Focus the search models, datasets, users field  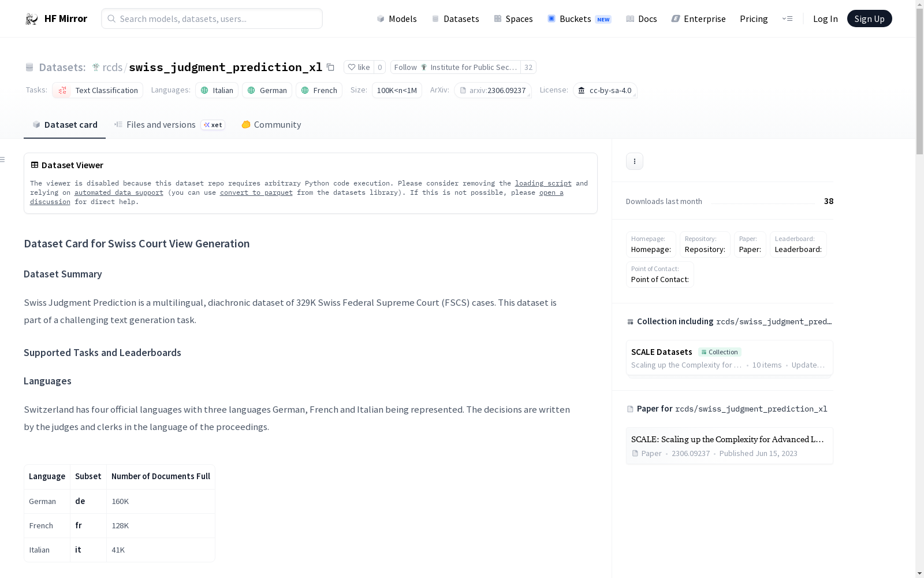click(212, 18)
